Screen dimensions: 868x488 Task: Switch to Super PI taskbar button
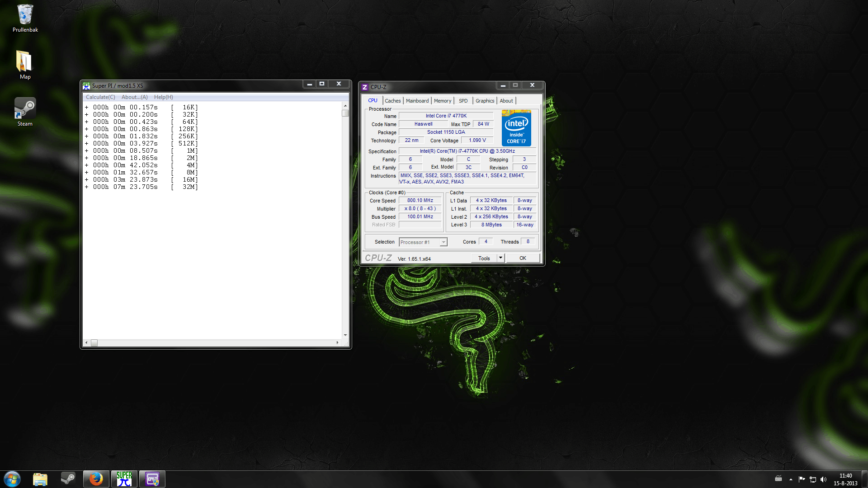124,479
